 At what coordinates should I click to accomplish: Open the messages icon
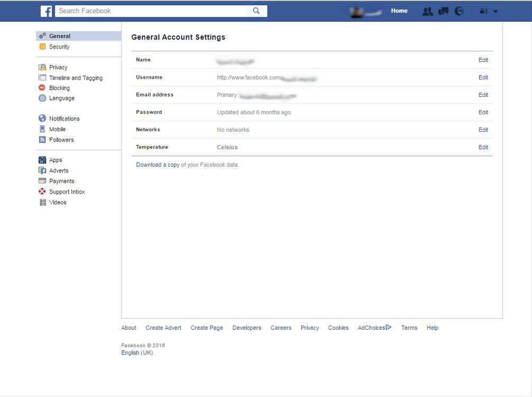443,11
